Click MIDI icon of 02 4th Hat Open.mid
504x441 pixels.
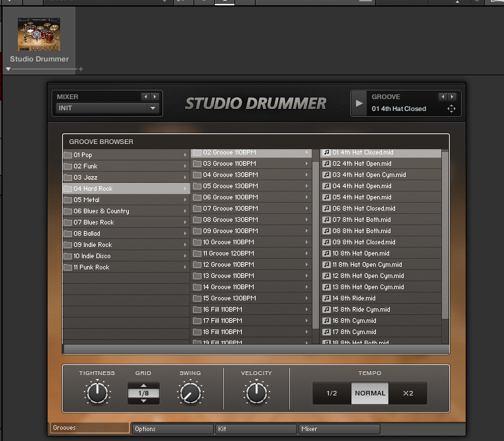point(326,164)
